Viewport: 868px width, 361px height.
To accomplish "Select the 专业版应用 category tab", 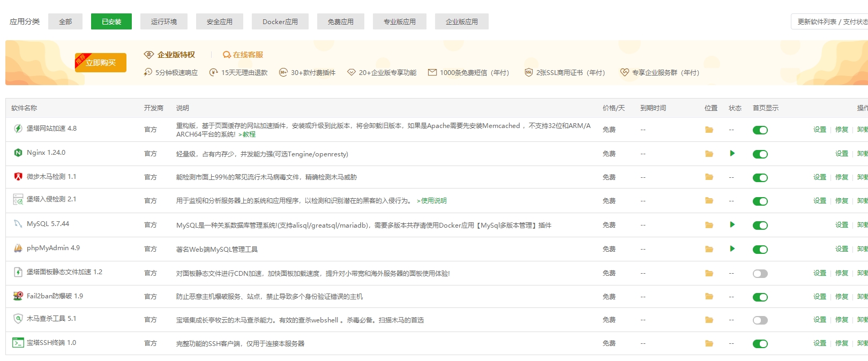I will pyautogui.click(x=400, y=21).
